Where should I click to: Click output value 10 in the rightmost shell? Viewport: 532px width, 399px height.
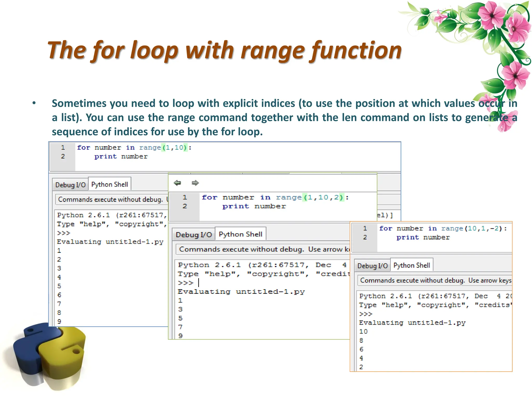[x=363, y=331]
